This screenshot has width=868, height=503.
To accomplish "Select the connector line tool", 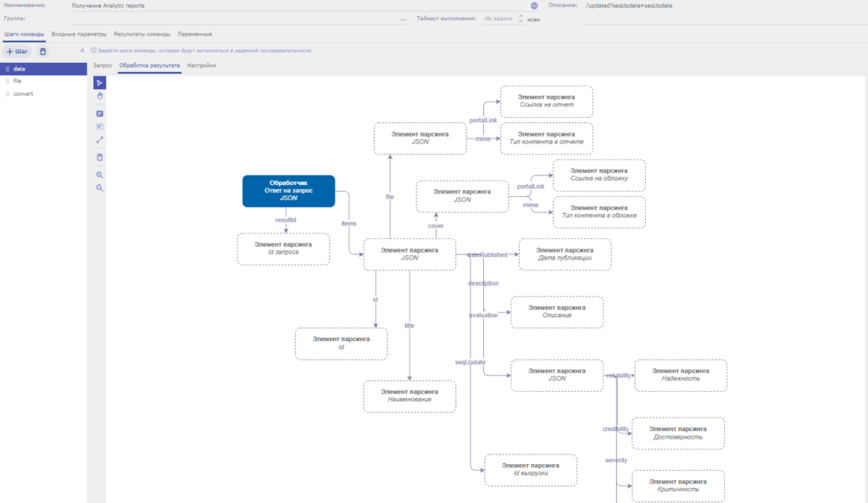I will click(99, 140).
